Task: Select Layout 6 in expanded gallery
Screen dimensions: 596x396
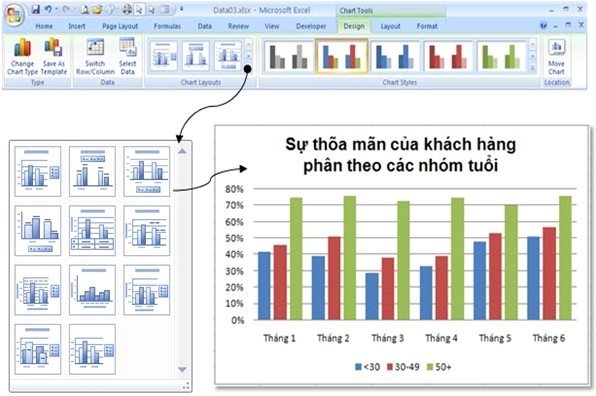Action: click(147, 231)
